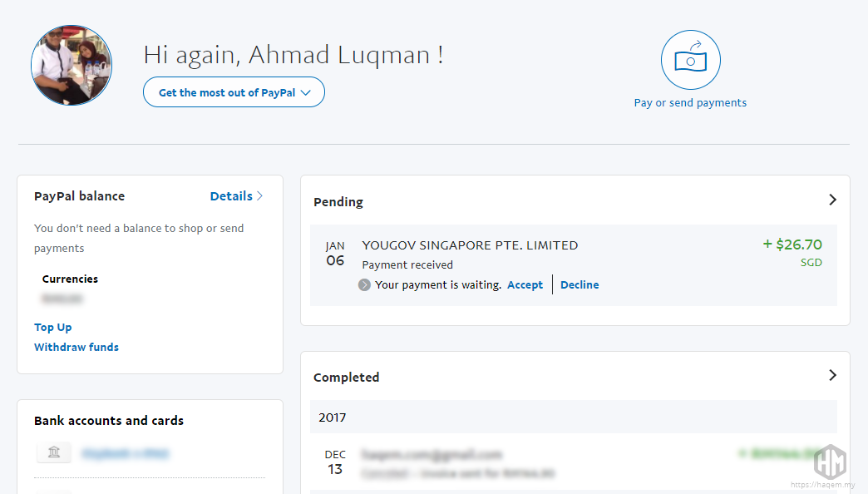Click the Pay or send payments text link
The height and width of the screenshot is (494, 868).
(690, 103)
